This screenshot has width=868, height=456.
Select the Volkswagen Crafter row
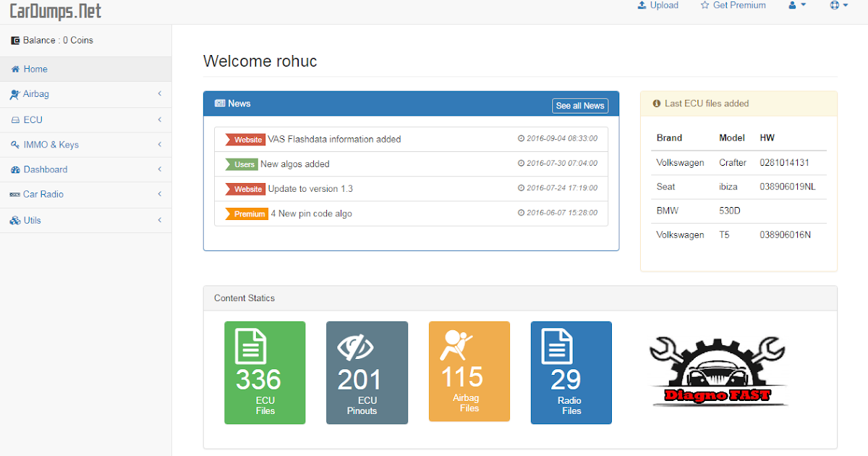tap(739, 163)
